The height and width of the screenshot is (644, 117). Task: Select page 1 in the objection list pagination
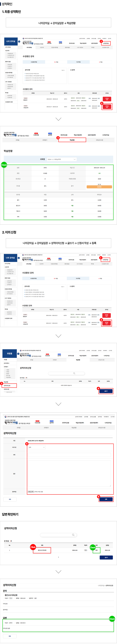pos(58,557)
